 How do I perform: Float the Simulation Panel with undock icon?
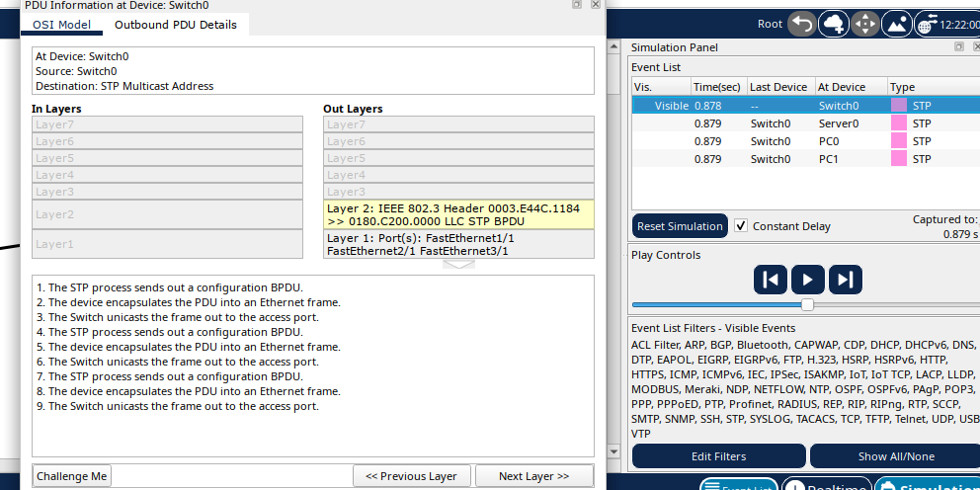pos(958,47)
